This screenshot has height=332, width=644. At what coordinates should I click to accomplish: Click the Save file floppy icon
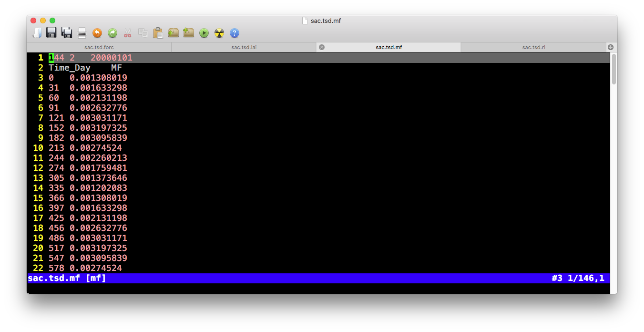[51, 33]
